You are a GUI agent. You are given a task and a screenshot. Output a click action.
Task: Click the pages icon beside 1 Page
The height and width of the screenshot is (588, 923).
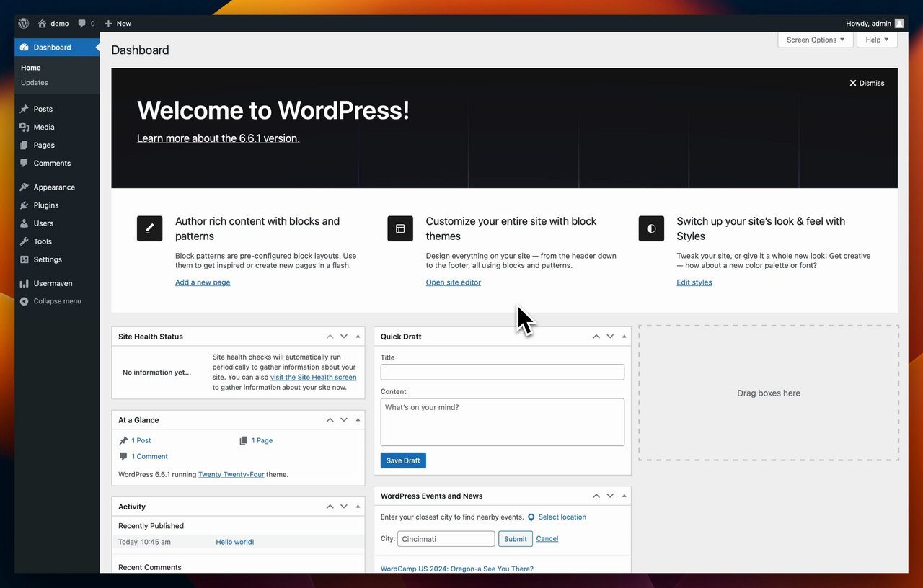tap(244, 440)
